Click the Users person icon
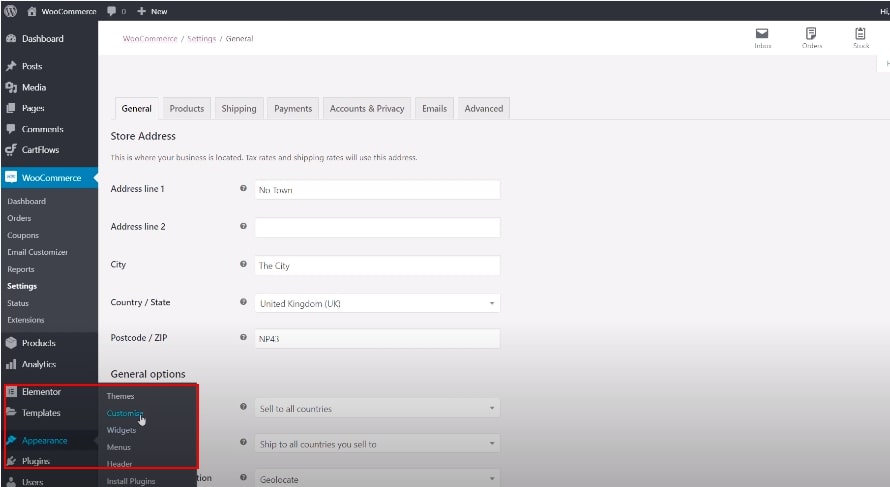Screen dimensions: 890x487 click(11, 481)
